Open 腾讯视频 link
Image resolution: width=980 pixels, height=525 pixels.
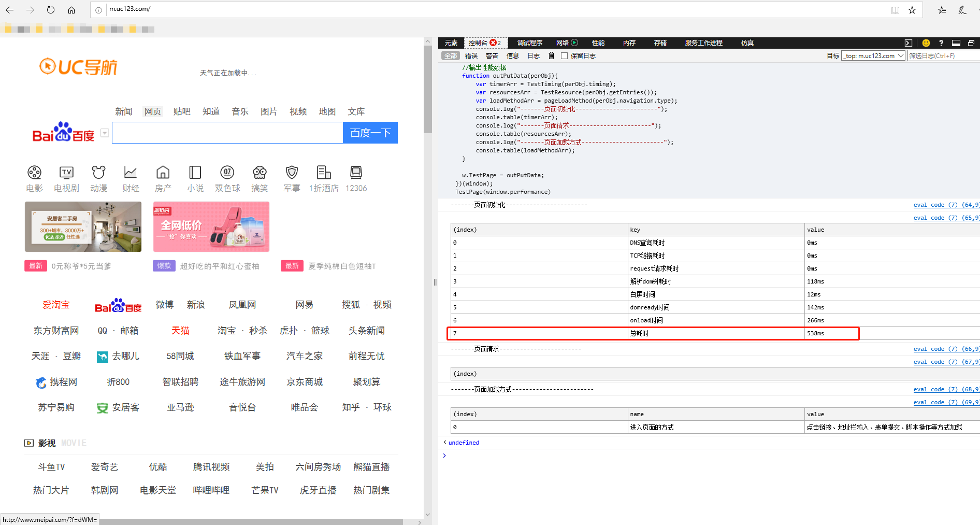pyautogui.click(x=211, y=467)
